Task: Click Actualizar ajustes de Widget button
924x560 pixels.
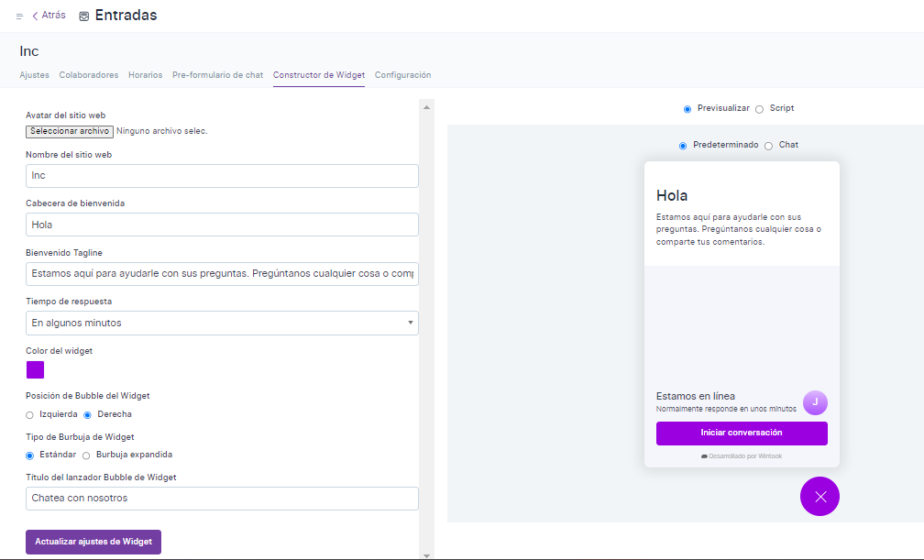Action: point(93,542)
